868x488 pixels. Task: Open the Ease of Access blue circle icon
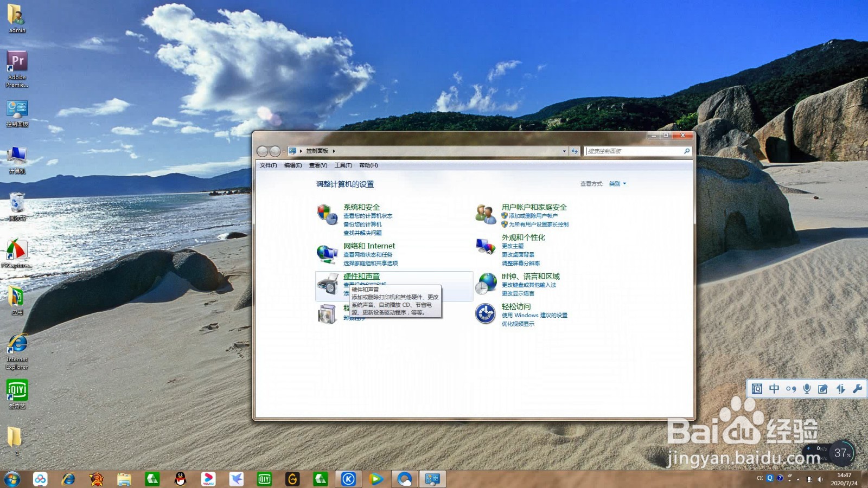click(x=486, y=313)
